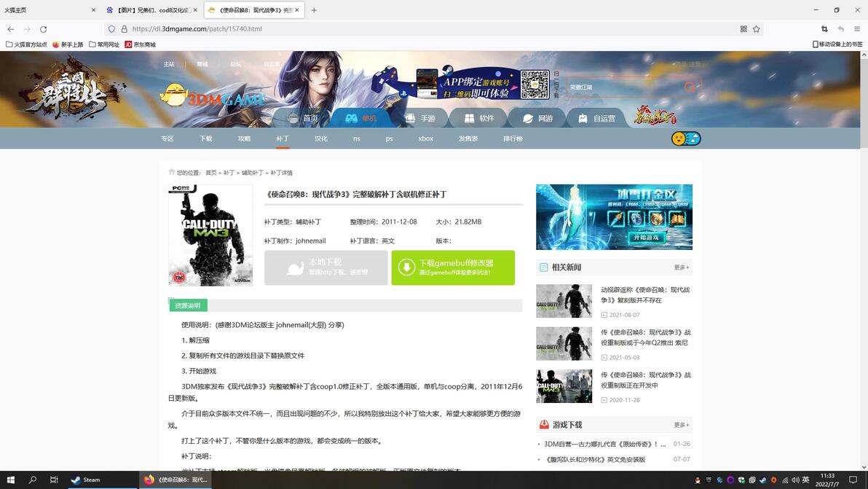Click the Steam icon in the taskbar

[x=87, y=480]
